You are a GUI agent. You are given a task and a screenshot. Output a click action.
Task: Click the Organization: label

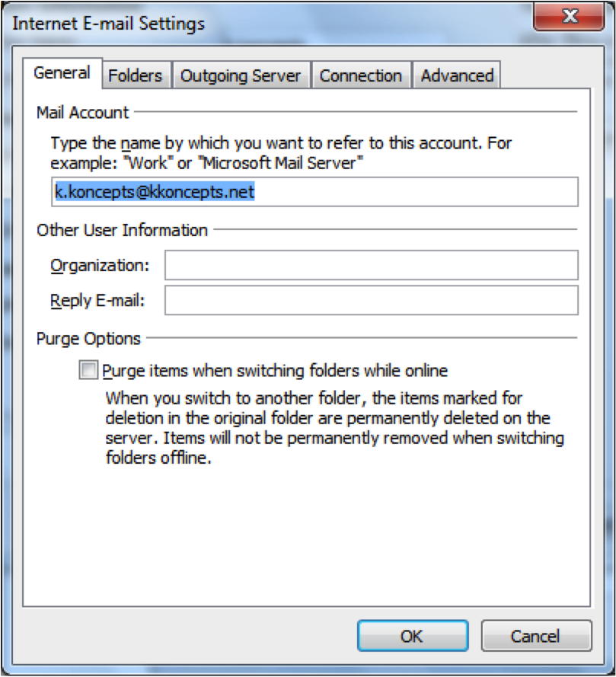tap(100, 265)
